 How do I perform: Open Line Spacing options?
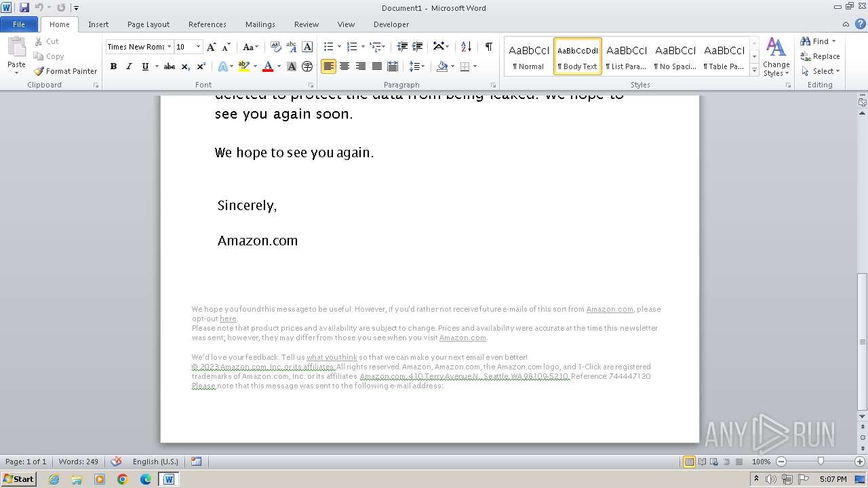point(417,66)
